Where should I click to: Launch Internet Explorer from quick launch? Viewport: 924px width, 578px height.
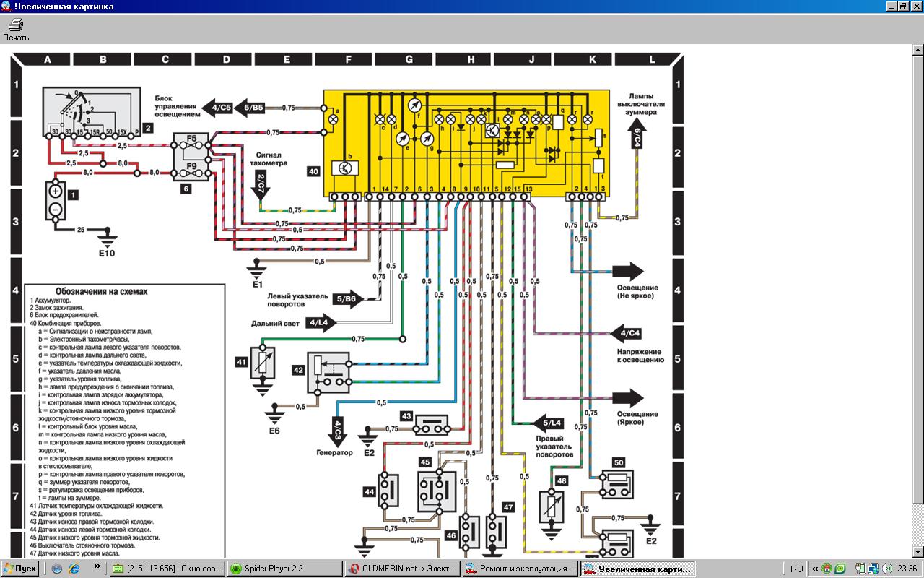coord(74,569)
